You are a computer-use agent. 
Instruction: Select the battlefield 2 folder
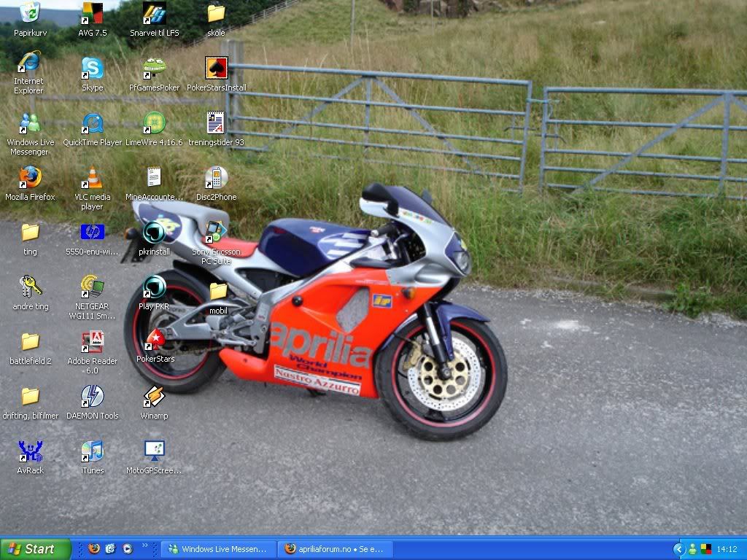point(30,341)
